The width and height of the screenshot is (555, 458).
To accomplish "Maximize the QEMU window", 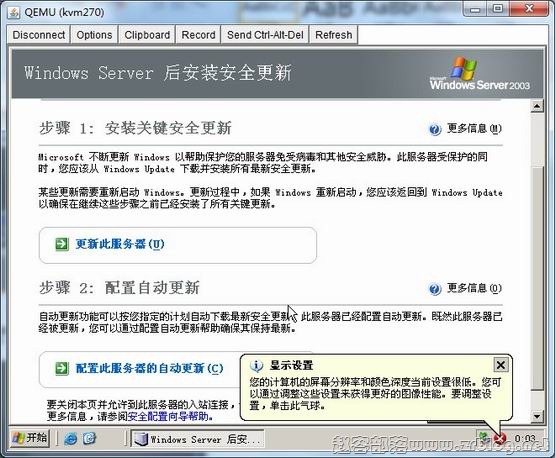I will tap(498, 9).
